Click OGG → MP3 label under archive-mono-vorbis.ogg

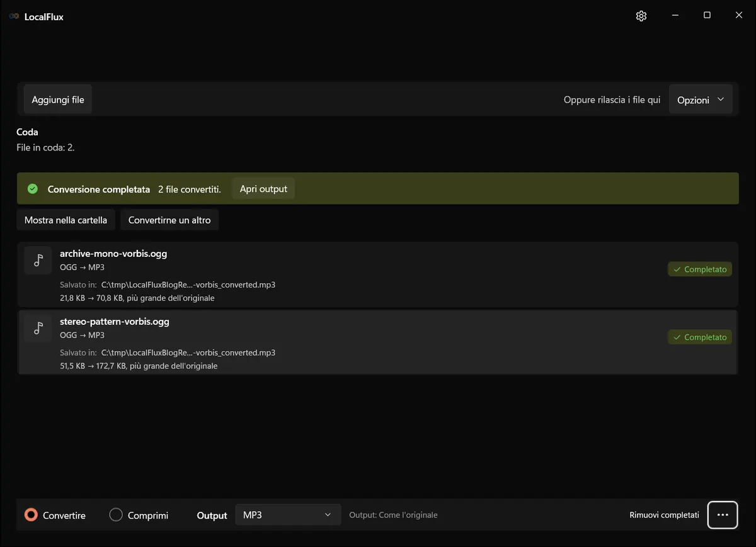tap(82, 268)
